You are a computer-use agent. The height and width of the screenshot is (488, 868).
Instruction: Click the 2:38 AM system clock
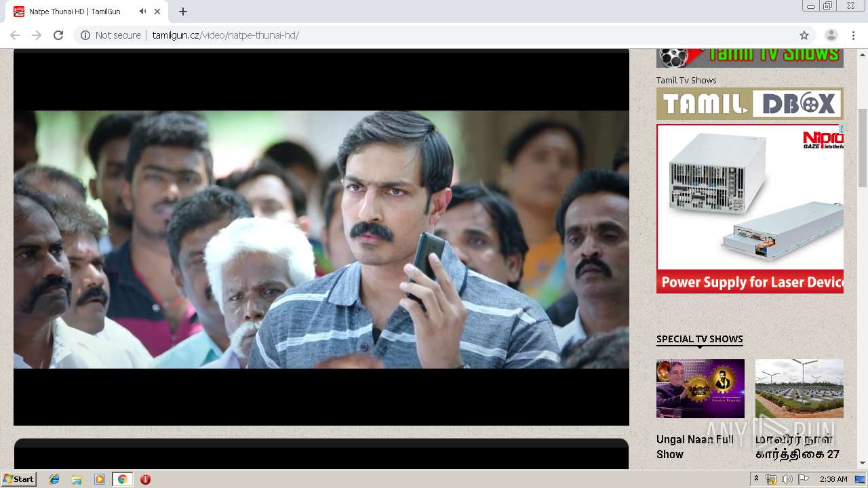[x=833, y=479]
